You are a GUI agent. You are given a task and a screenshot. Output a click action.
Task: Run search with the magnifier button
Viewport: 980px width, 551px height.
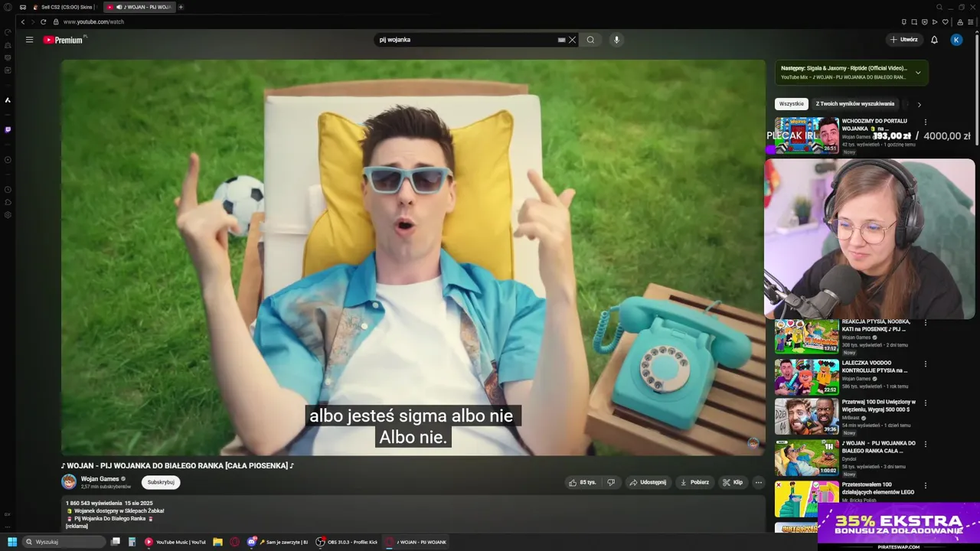click(590, 40)
